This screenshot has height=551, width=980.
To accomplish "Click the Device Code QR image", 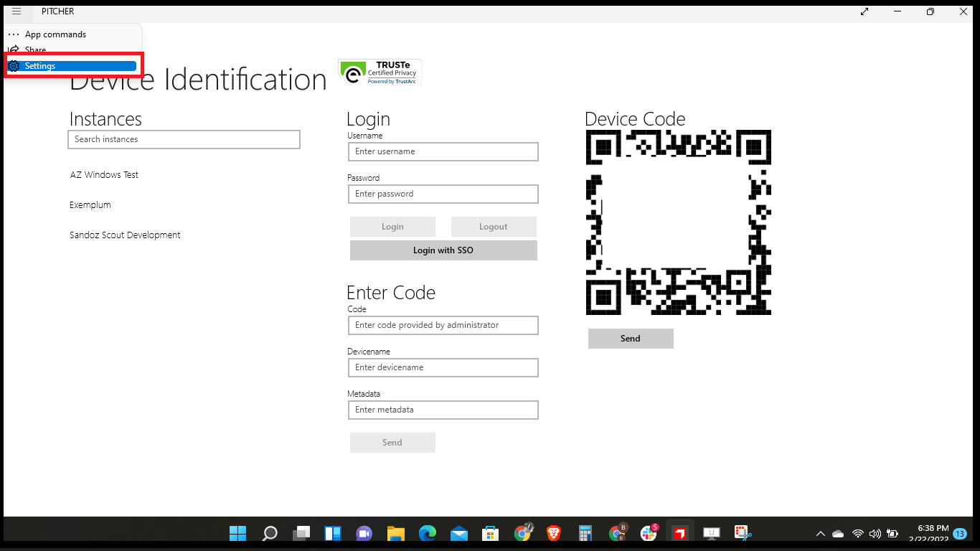I will (x=678, y=223).
